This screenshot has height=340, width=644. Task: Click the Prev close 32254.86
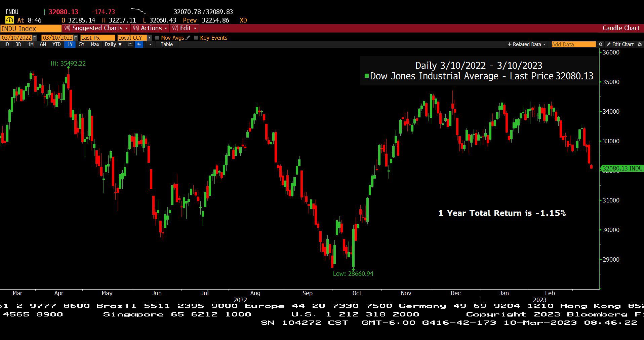(x=215, y=21)
